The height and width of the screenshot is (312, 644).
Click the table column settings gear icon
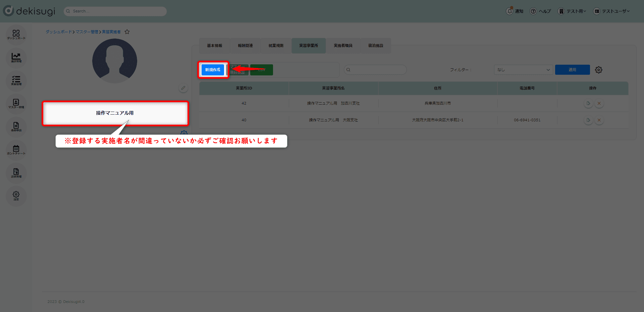coord(598,70)
